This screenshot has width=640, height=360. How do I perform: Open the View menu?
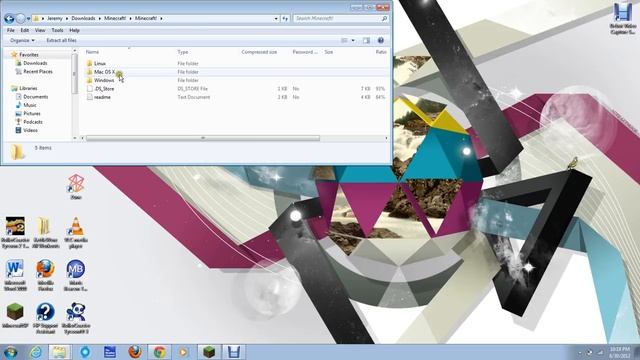[40, 30]
